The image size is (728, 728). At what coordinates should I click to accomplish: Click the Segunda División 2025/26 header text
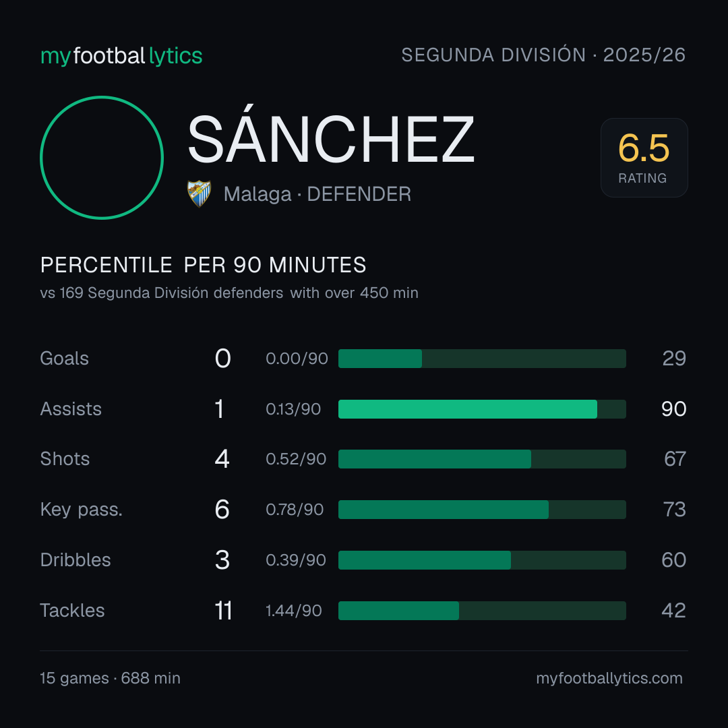pyautogui.click(x=543, y=55)
